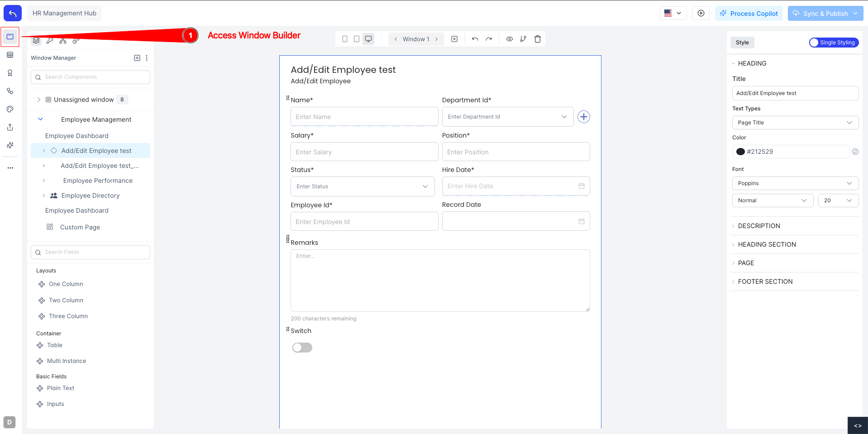Toggle preview eye icon in toolbar
This screenshot has height=434, width=868.
(x=510, y=39)
